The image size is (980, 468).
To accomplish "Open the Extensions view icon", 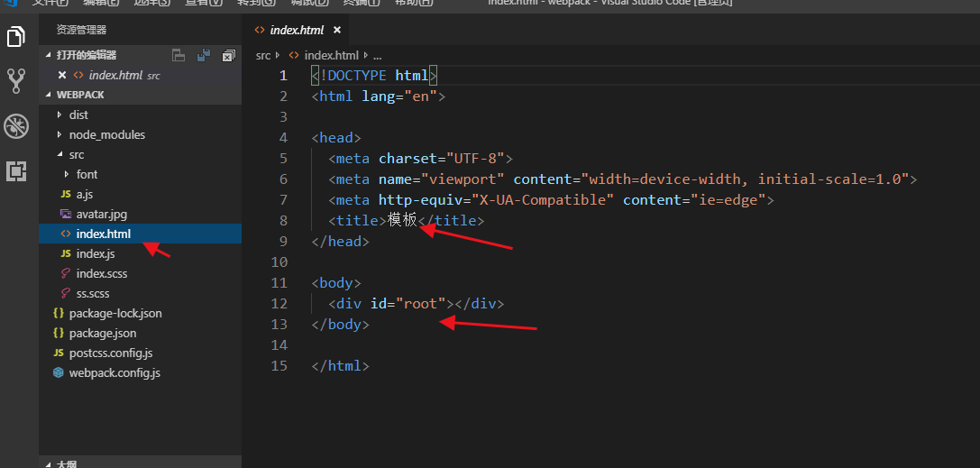I will coord(16,170).
